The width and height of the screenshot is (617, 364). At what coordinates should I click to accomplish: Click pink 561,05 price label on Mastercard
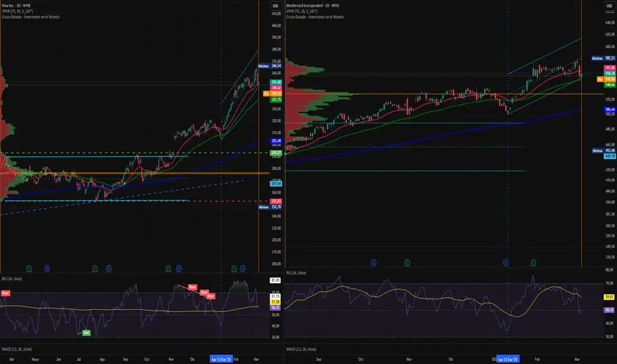coord(610,68)
